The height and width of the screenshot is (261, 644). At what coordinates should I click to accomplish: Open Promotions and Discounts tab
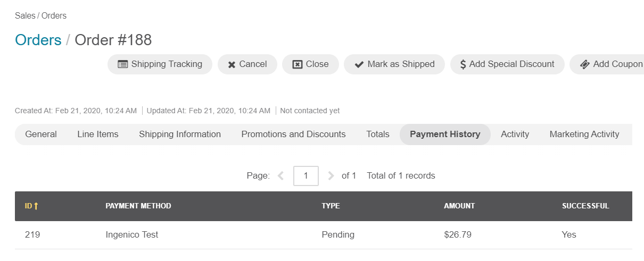293,134
